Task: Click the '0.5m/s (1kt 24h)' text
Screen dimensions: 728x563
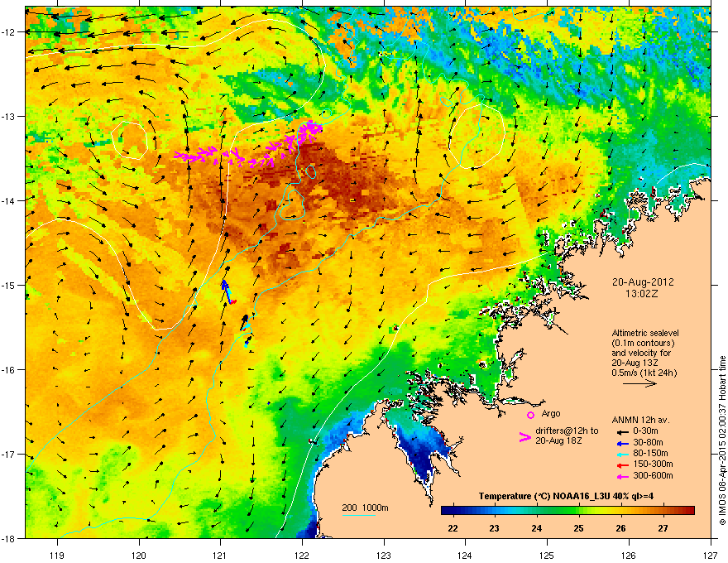Action: pos(644,373)
